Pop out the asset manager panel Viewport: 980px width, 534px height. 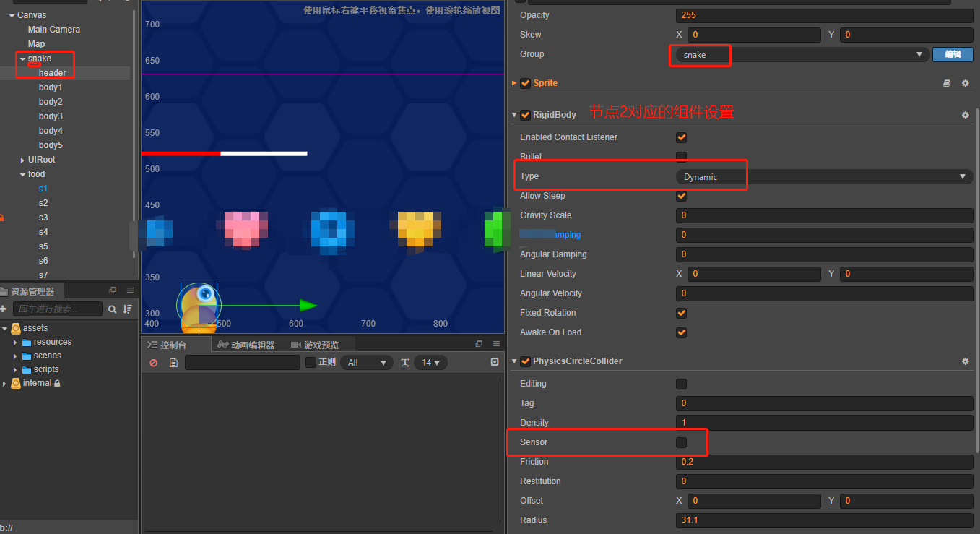(x=113, y=290)
